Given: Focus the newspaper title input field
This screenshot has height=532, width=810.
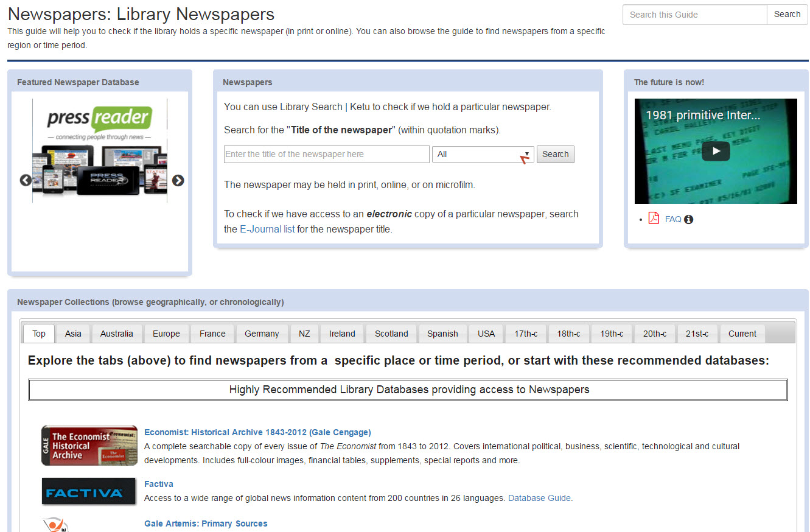Looking at the screenshot, I should 327,155.
